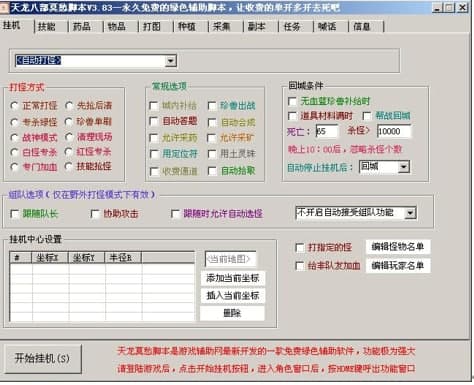The width and height of the screenshot is (474, 385).
Task: Check 用土灵珠 checkbox
Action: coord(212,154)
